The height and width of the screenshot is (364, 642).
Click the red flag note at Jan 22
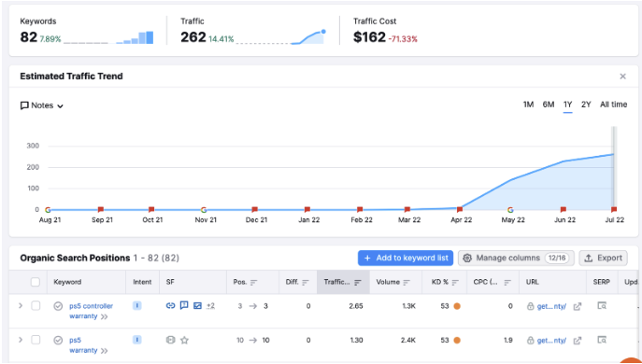click(307, 210)
